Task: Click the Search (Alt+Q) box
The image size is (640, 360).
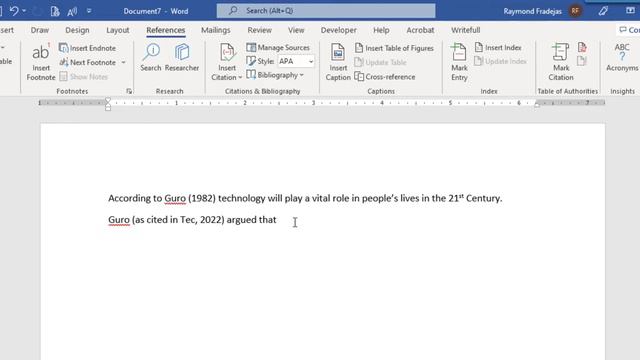Action: [x=326, y=11]
